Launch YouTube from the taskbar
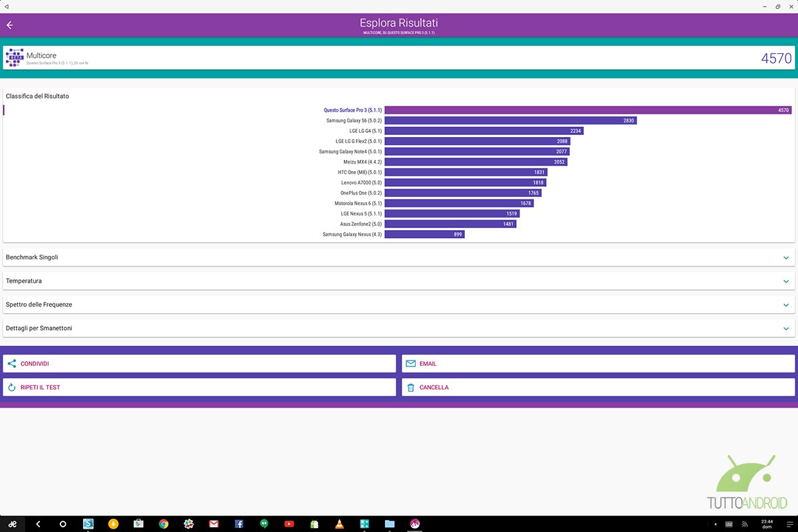 point(289,524)
